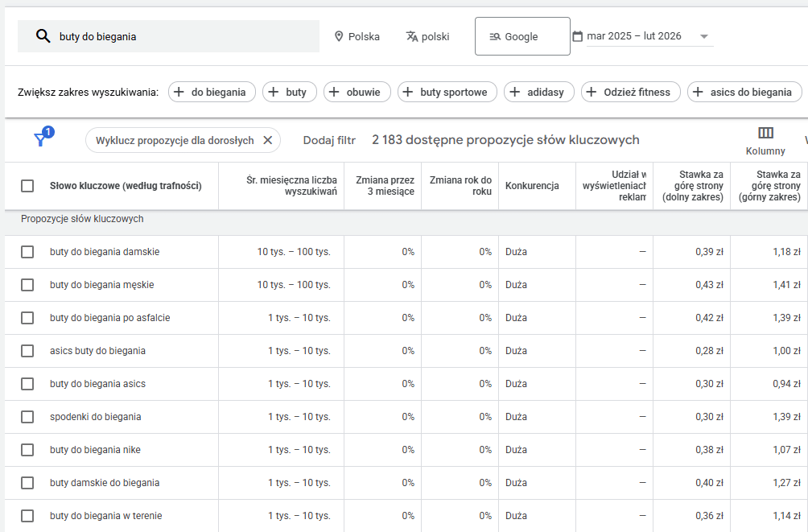
Task: Toggle the select-all keywords checkbox
Action: 27,186
